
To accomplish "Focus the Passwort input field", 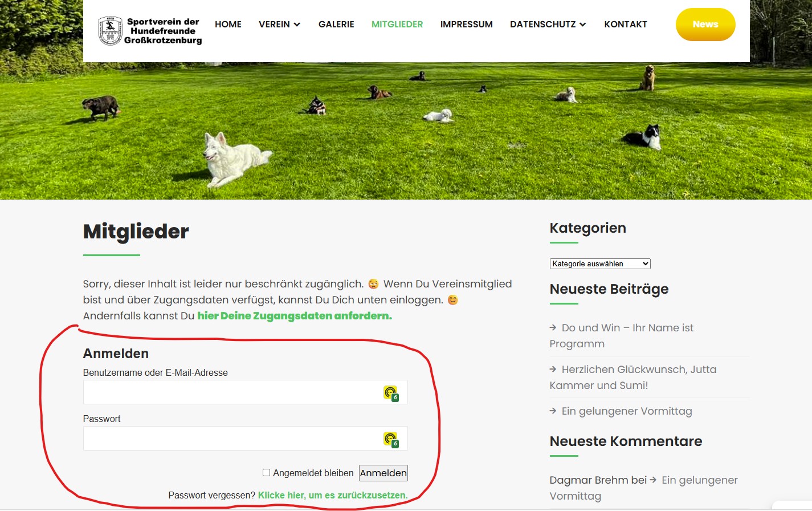I will (x=231, y=439).
